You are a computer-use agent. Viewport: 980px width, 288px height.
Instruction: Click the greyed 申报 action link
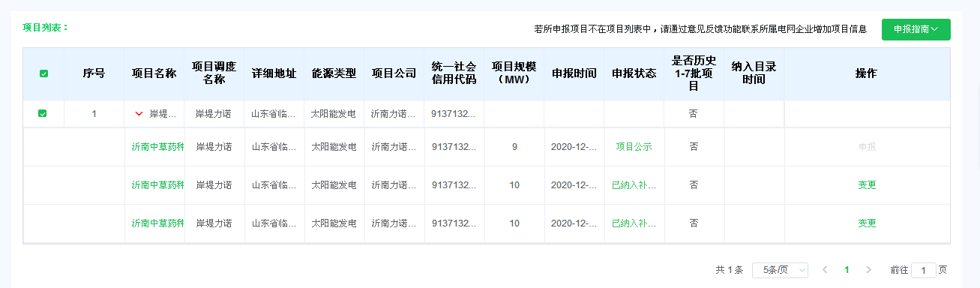point(867,147)
